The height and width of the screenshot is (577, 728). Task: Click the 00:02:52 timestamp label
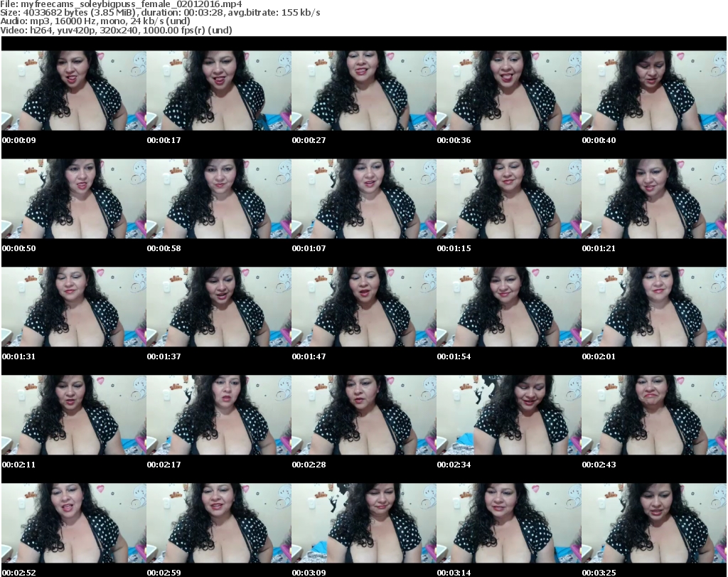point(19,573)
